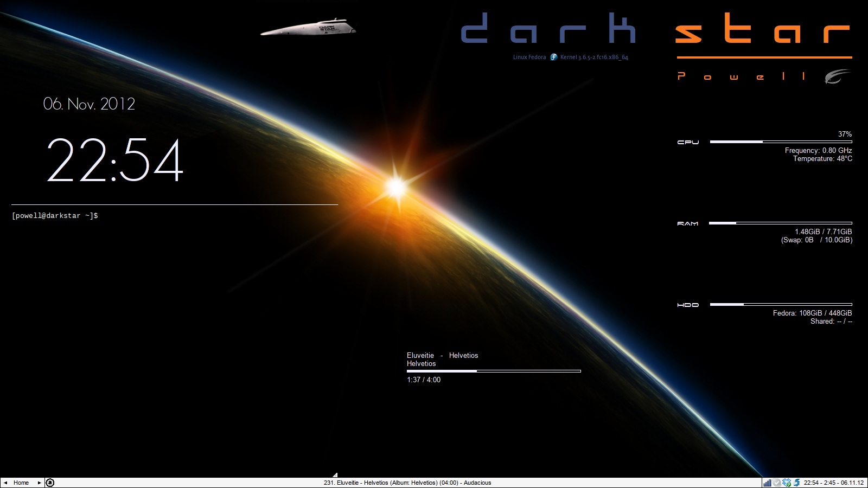Click the RAM usage bar
This screenshot has height=488, width=868.
781,223
